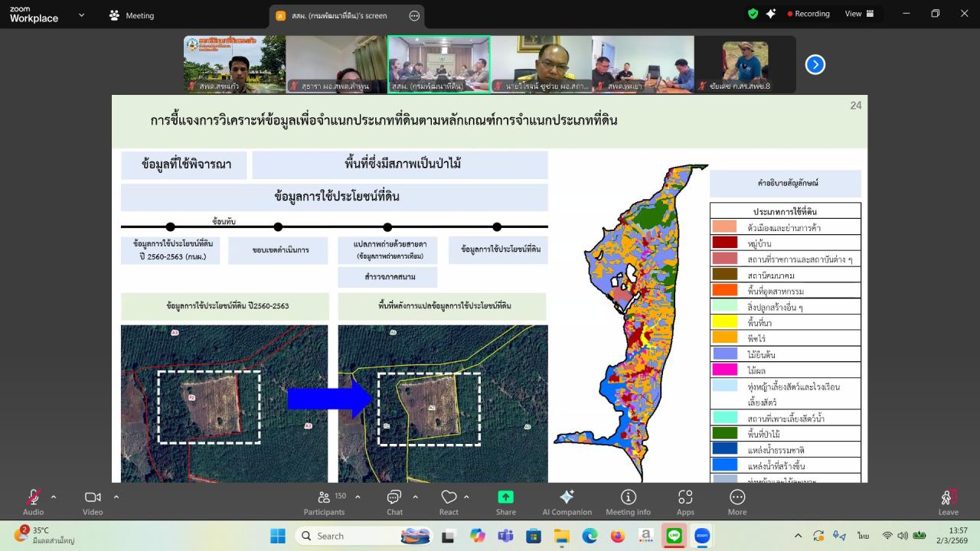Open the More options menu
980x551 pixels.
click(737, 501)
